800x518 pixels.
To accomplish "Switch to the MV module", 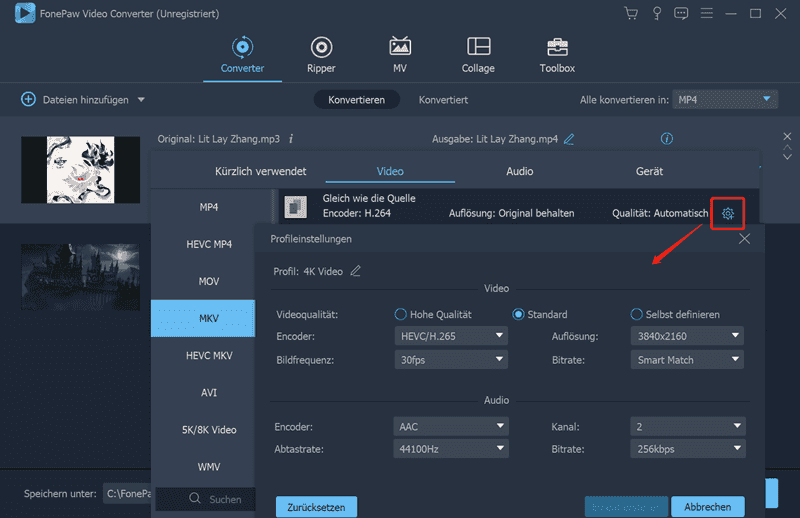I will click(400, 55).
